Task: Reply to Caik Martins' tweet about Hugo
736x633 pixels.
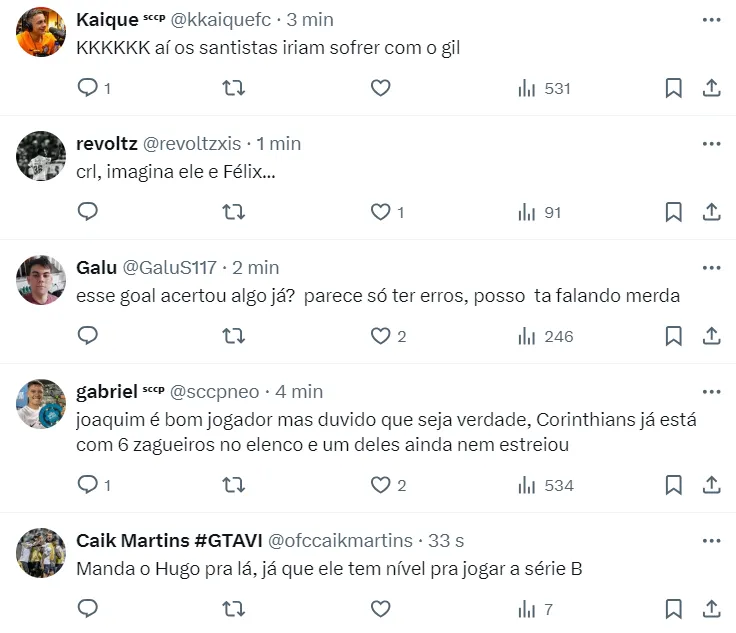Action: 88,609
